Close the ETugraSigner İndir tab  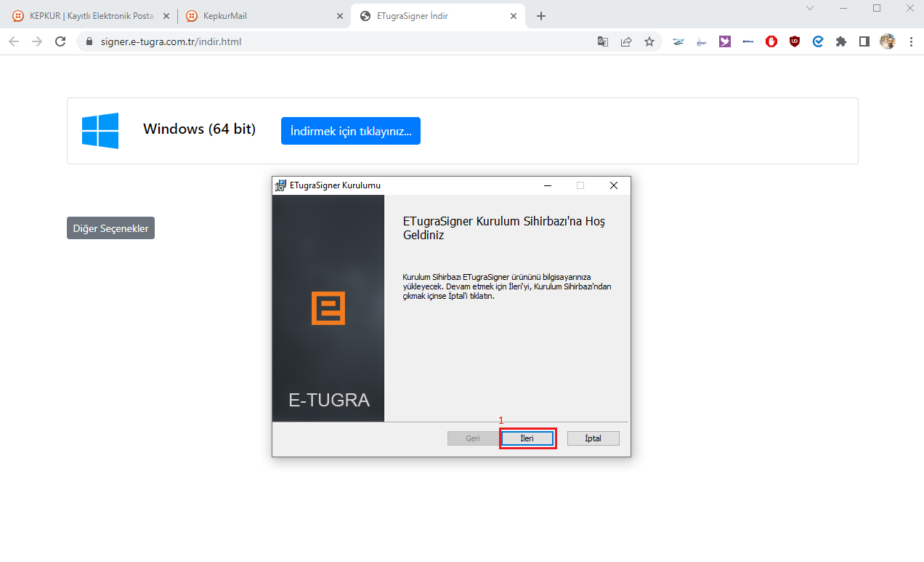point(514,16)
